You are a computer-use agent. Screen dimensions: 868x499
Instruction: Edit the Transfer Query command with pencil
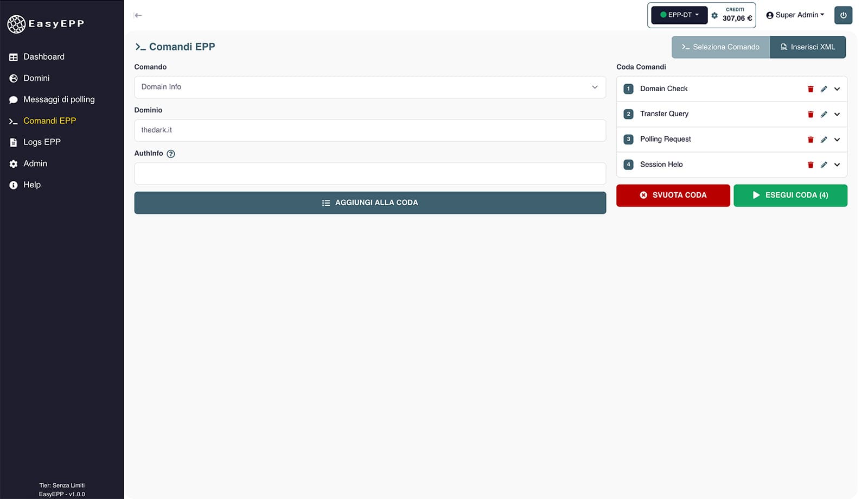point(824,114)
